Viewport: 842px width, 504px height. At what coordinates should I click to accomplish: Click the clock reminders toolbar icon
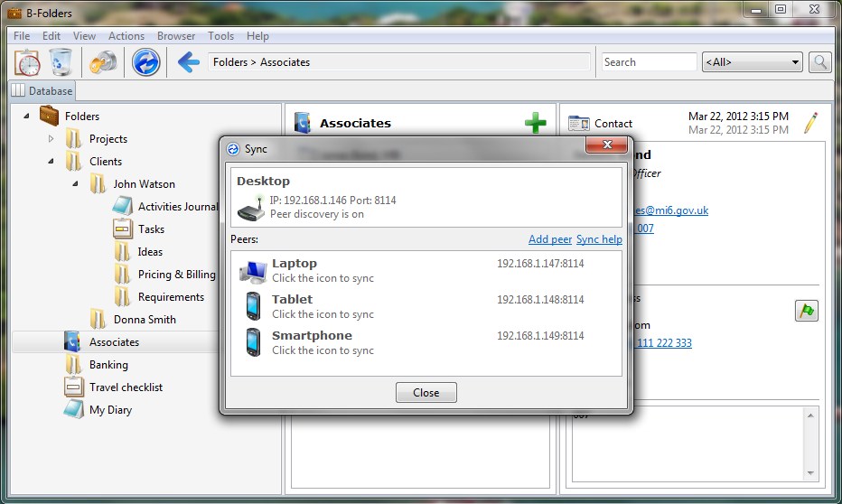click(27, 62)
